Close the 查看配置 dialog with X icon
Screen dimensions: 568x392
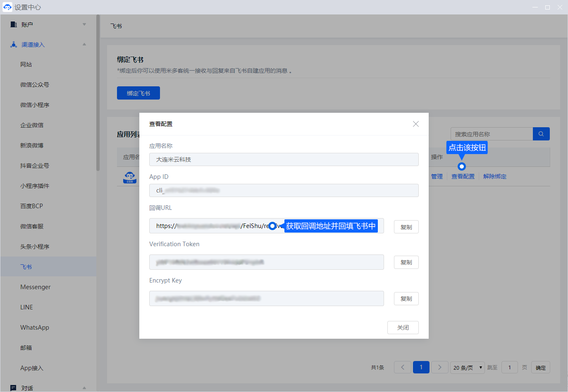pyautogui.click(x=416, y=124)
